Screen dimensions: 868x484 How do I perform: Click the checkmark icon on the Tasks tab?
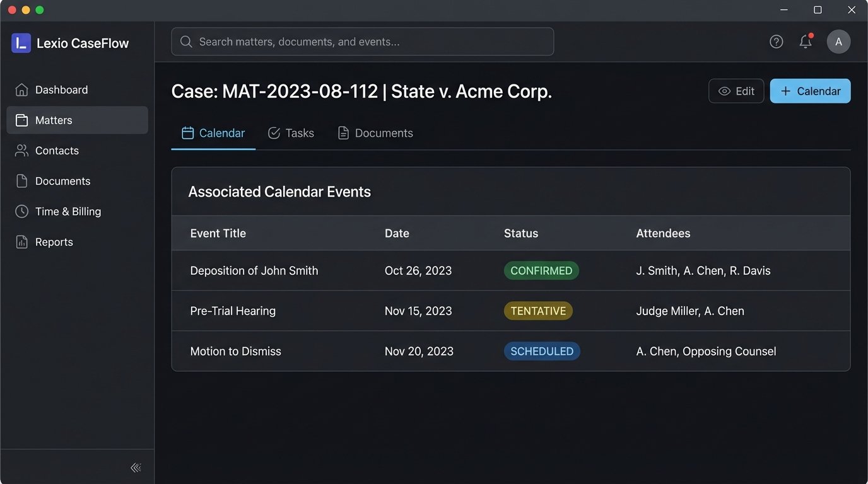click(274, 132)
